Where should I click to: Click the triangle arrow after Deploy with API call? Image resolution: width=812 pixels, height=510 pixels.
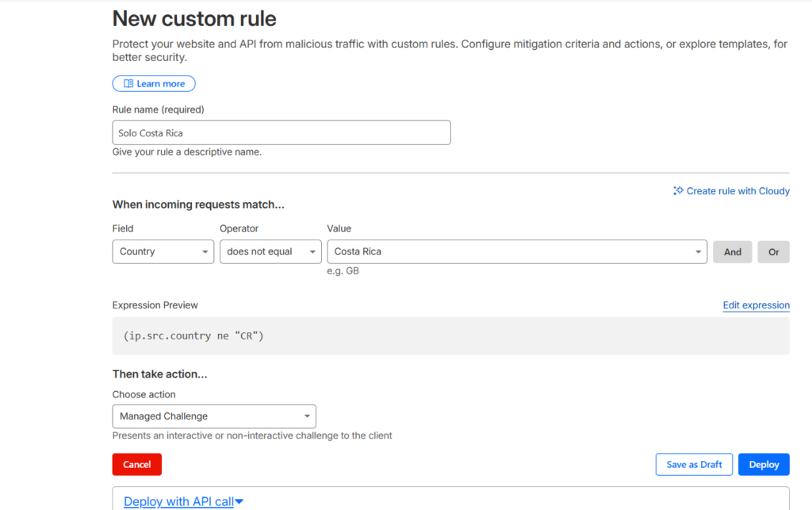click(239, 501)
